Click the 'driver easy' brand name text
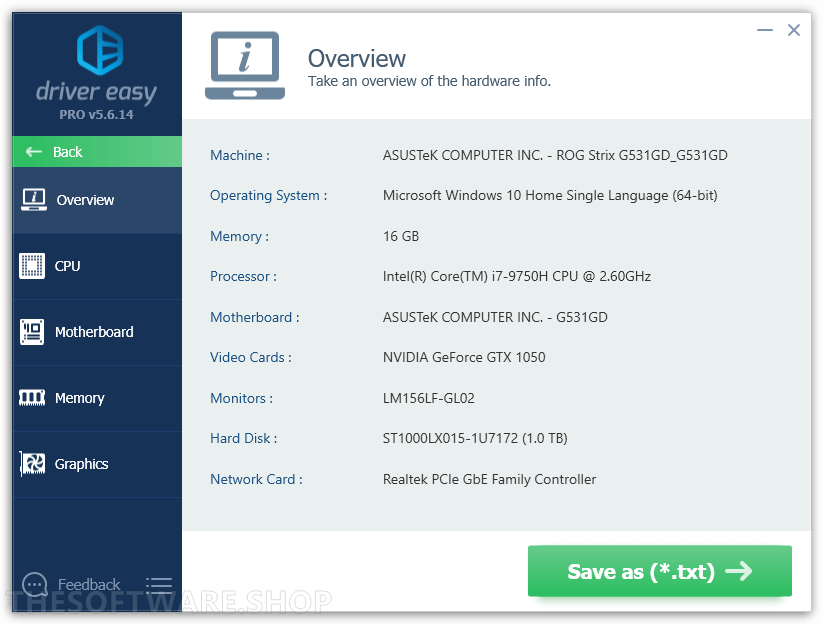The image size is (824, 624). point(96,92)
